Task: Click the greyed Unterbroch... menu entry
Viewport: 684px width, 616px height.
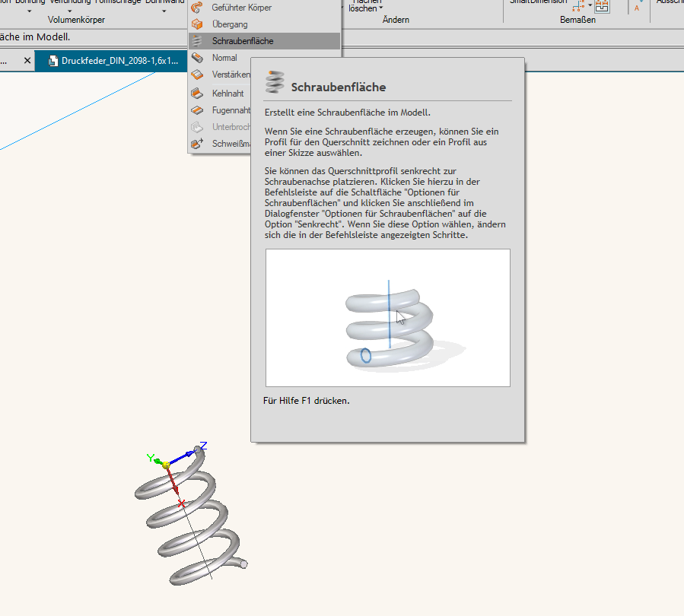Action: tap(221, 127)
